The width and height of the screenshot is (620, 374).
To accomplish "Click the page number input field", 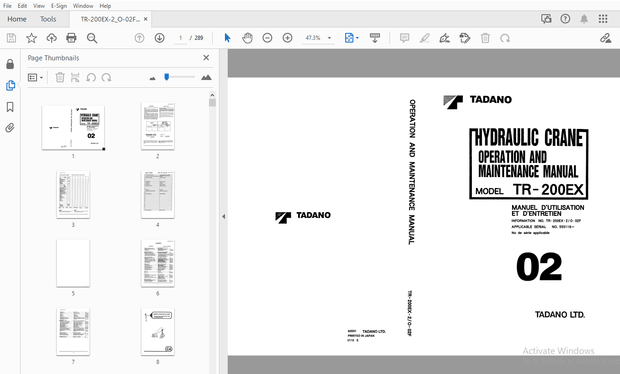I will click(180, 38).
